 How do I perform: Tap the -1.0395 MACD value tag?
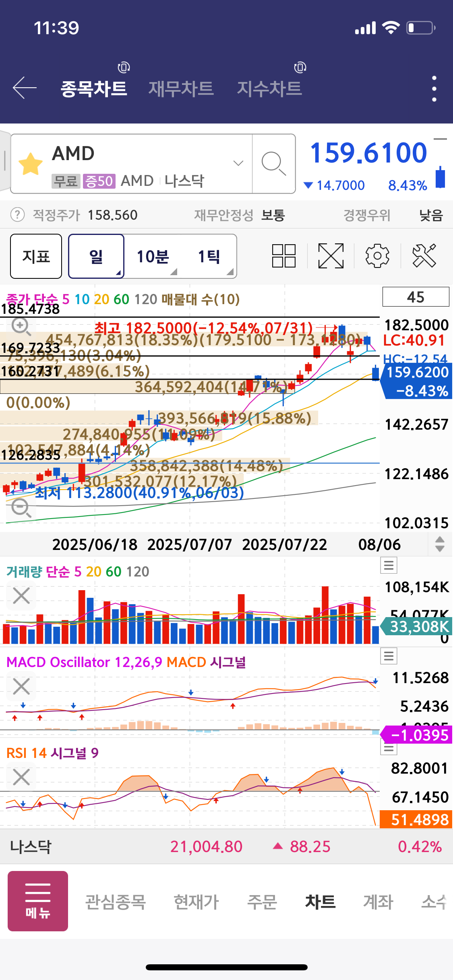click(x=416, y=735)
